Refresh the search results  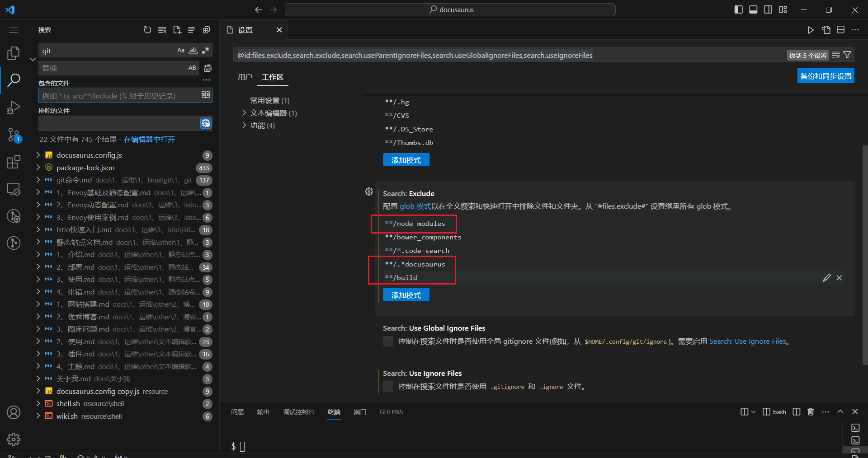click(147, 30)
